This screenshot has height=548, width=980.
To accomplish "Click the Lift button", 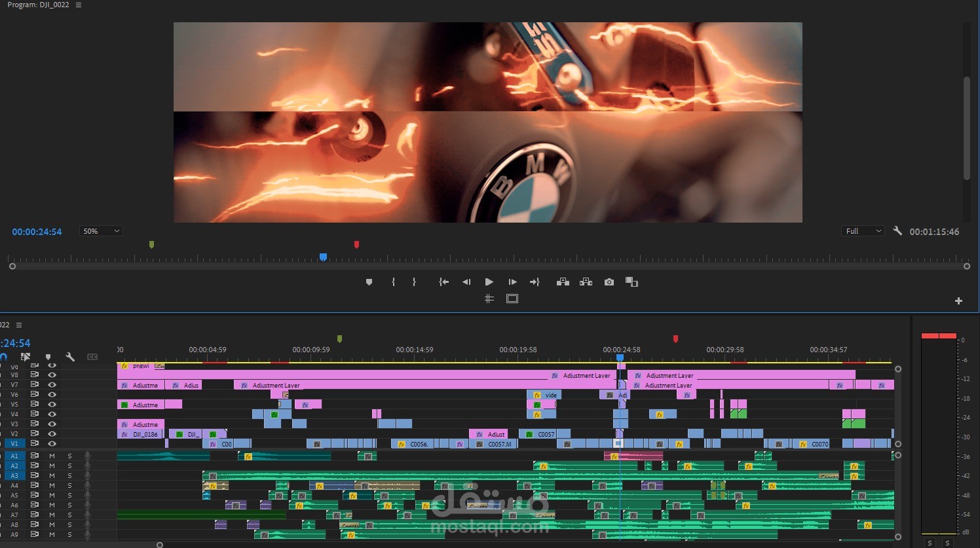I will coord(563,282).
